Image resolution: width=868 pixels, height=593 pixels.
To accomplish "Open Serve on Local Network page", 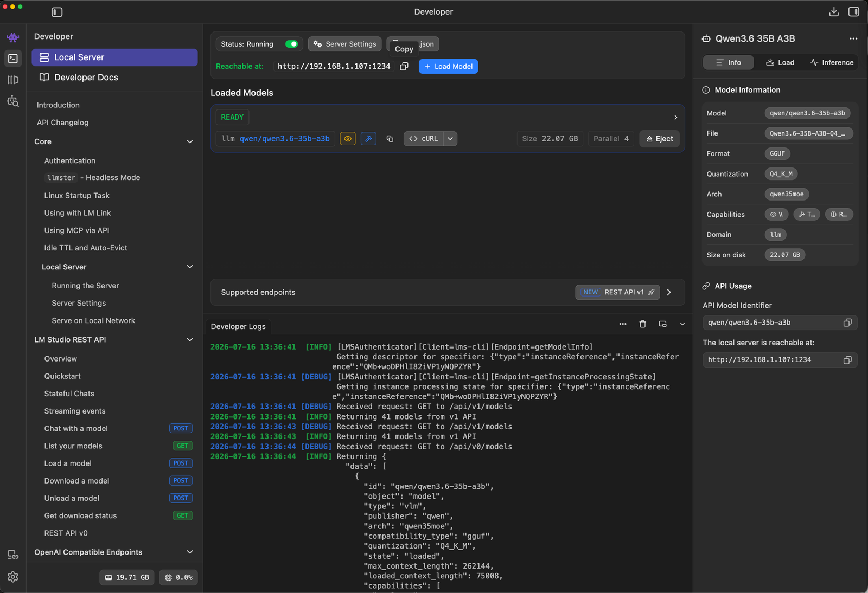I will click(x=93, y=320).
